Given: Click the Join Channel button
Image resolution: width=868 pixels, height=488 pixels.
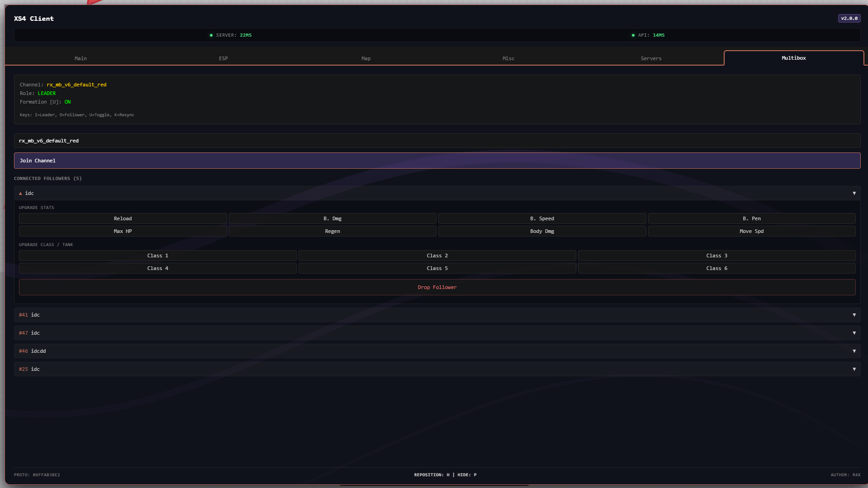Looking at the screenshot, I should point(437,160).
